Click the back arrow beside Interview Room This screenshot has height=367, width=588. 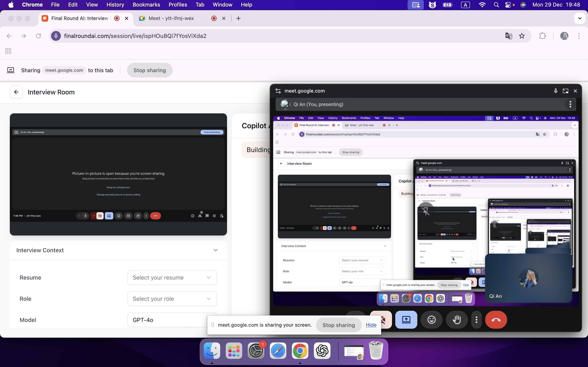point(16,92)
